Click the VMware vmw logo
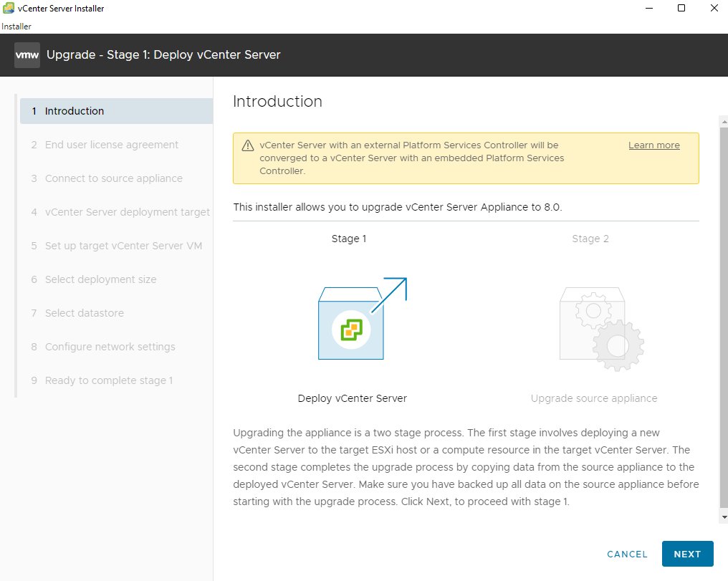 pyautogui.click(x=27, y=54)
